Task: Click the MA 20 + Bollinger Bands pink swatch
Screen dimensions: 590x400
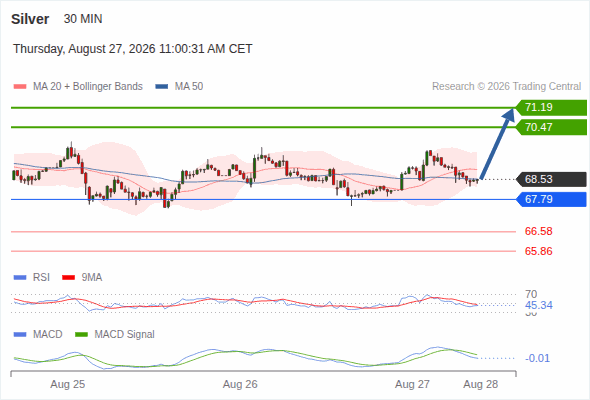Action: point(20,87)
